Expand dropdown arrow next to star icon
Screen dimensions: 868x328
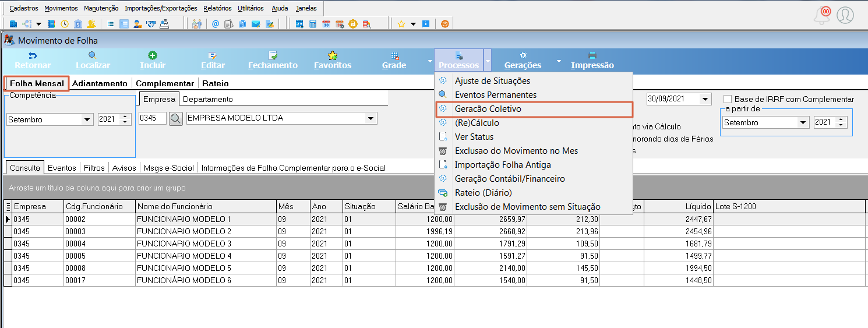point(413,24)
